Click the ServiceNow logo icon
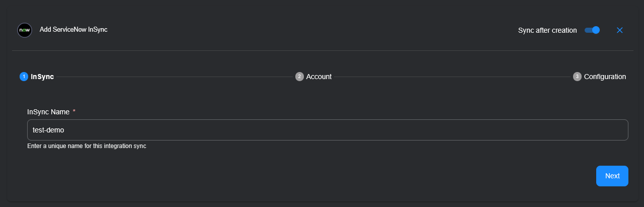Viewport: 644px width, 207px height. pyautogui.click(x=25, y=30)
